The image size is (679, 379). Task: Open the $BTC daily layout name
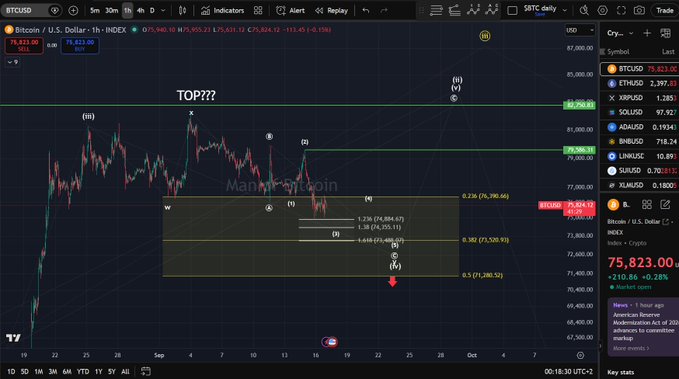click(540, 10)
